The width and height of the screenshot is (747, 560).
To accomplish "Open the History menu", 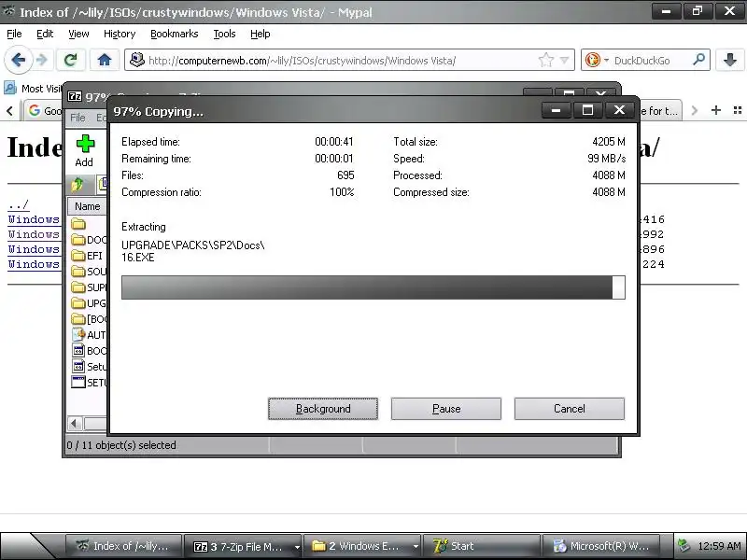I will 120,34.
